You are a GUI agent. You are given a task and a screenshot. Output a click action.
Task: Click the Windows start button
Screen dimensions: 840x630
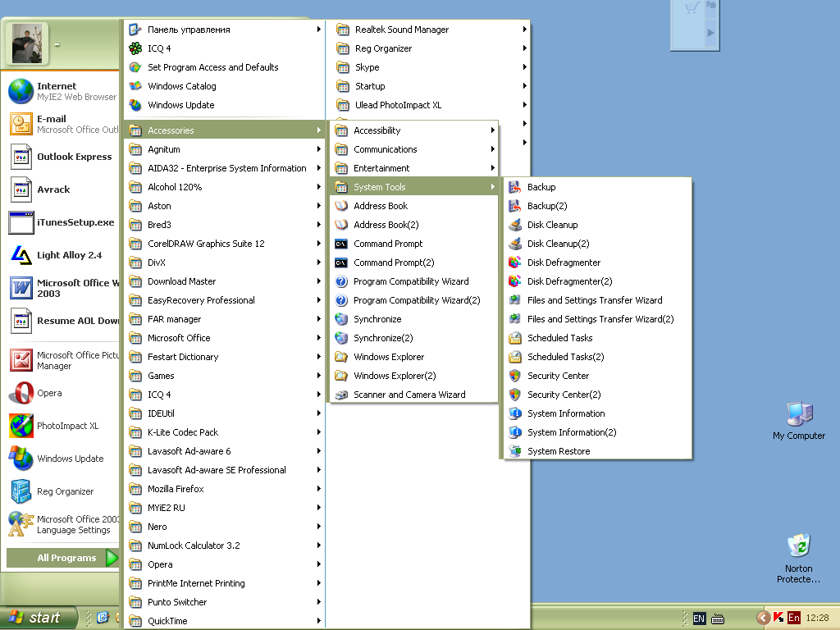(x=38, y=618)
